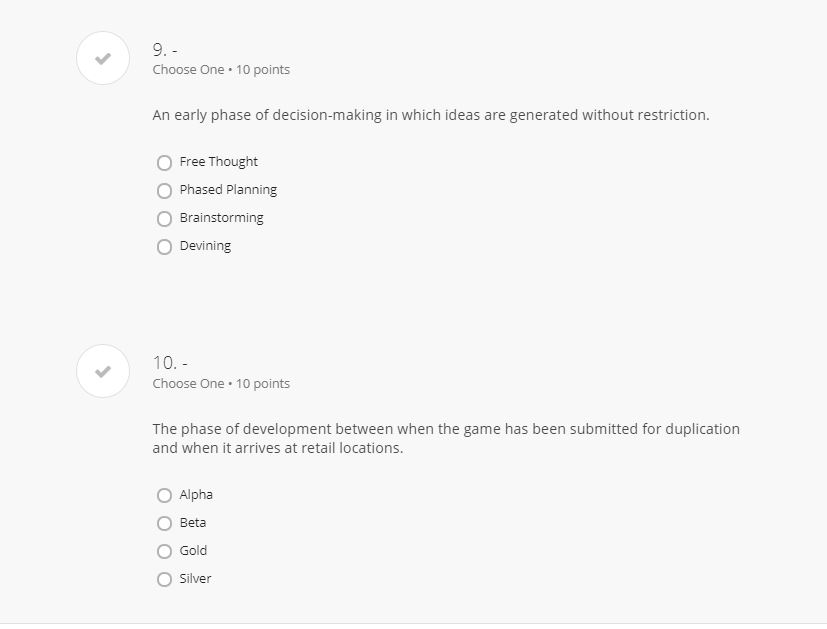
Task: Click the question 10 prompt about game duplication
Action: click(446, 438)
